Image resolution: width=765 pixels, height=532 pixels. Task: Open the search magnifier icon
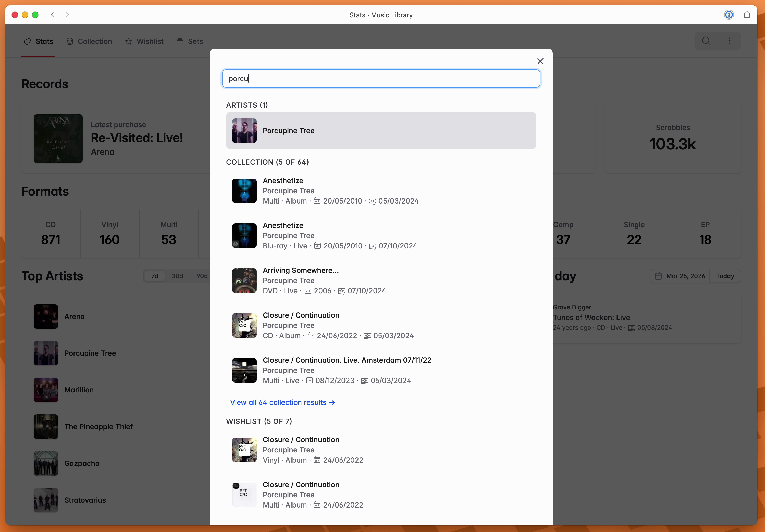(706, 41)
